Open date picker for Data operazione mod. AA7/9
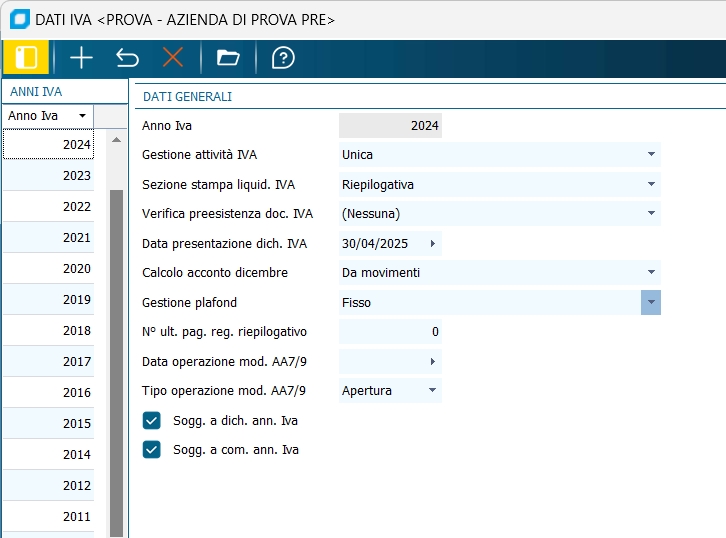The height and width of the screenshot is (538, 726). 433,361
